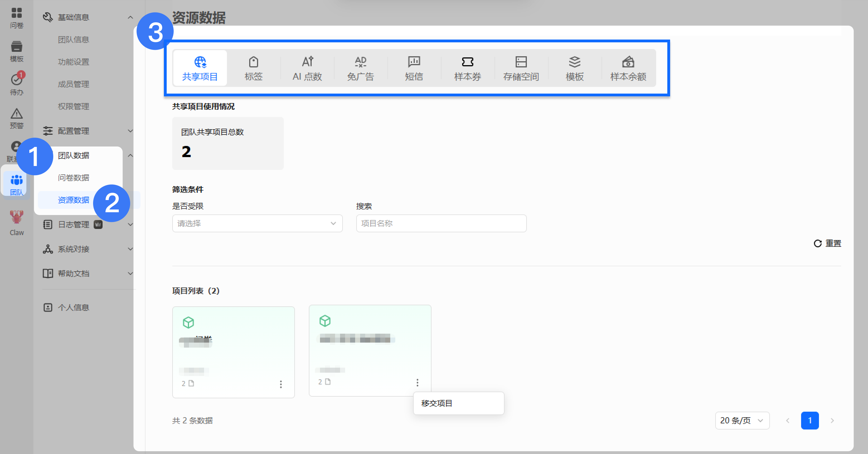Switch to the 短信 tab

point(414,68)
